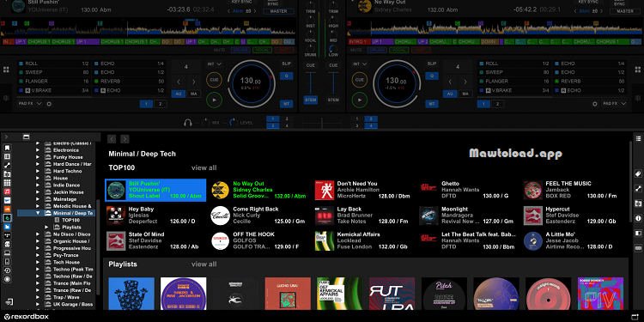Go back with the browser left arrow

click(x=112, y=139)
